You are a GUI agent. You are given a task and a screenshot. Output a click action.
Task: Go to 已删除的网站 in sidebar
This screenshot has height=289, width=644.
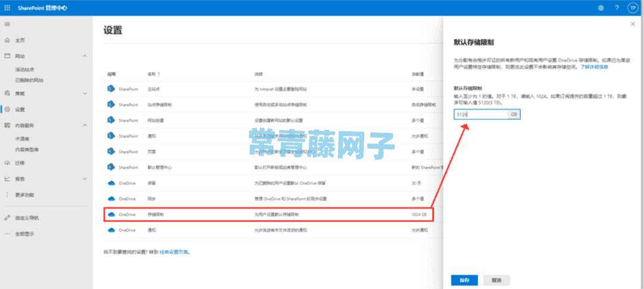click(29, 80)
